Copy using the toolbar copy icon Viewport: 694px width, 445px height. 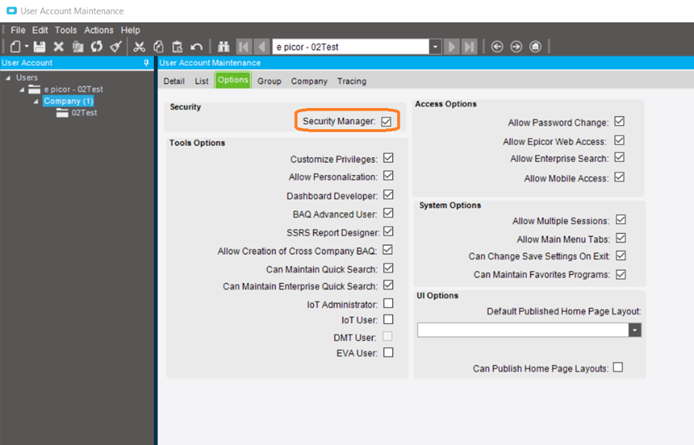pyautogui.click(x=158, y=46)
